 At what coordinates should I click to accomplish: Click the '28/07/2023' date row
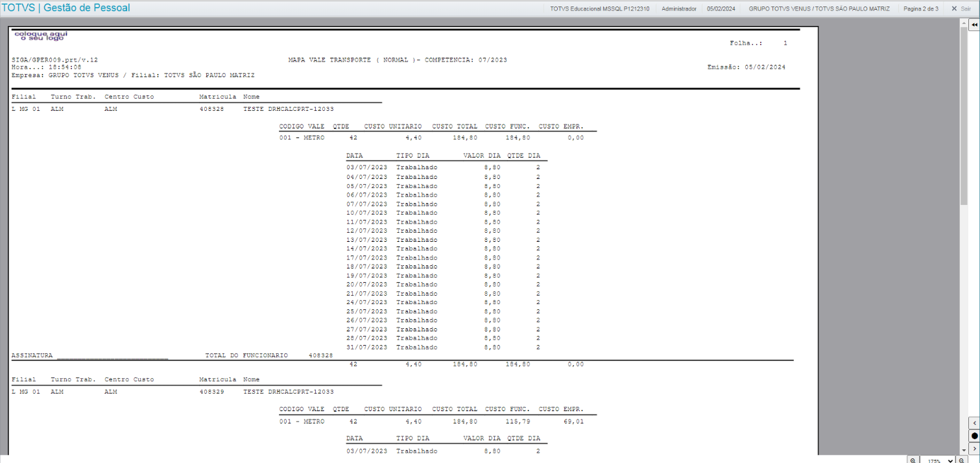[443, 338]
